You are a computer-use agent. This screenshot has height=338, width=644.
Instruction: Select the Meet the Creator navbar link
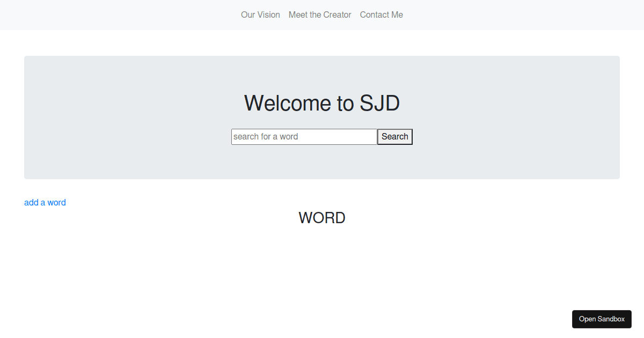(320, 15)
